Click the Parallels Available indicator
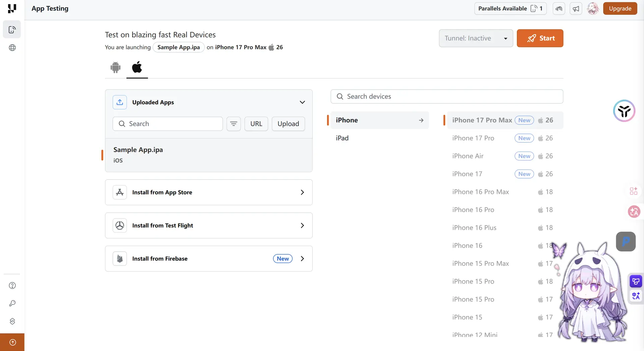Screen dimensions: 644x351 click(511, 9)
